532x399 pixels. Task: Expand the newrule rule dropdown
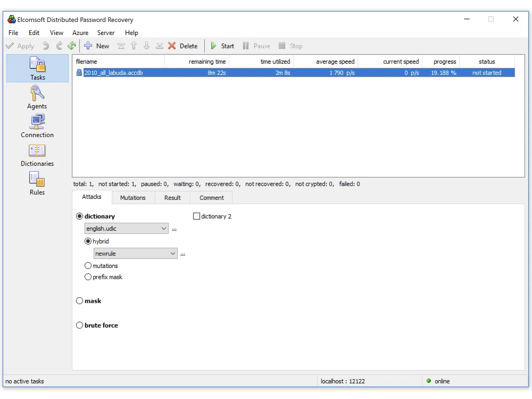(173, 253)
